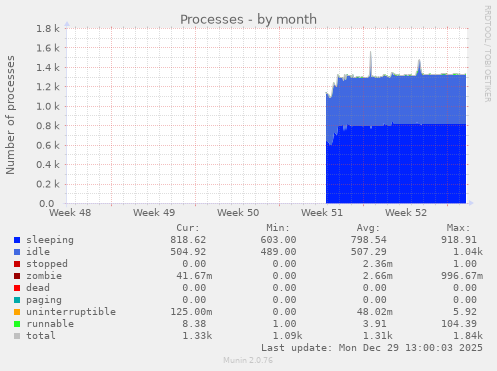497x371 pixels.
Task: Click the tallest spike in the graph
Action: 371,63
